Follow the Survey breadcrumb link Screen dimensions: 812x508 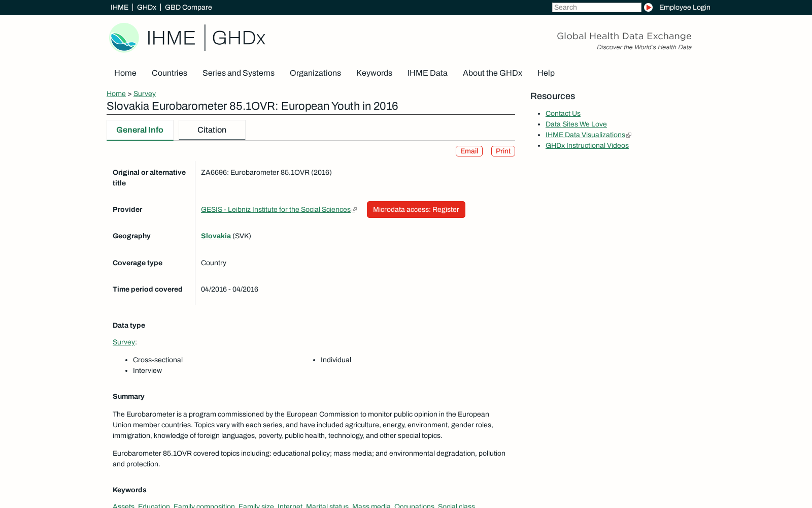coord(145,93)
